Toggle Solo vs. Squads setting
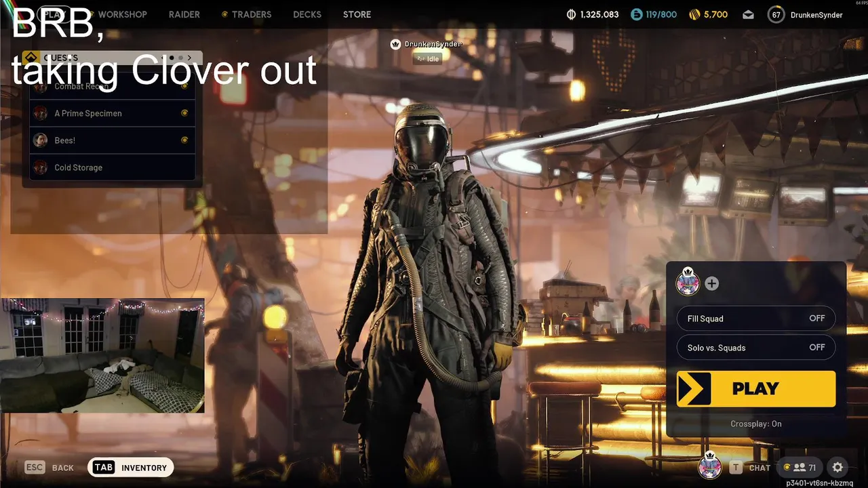The image size is (868, 488). (x=756, y=348)
